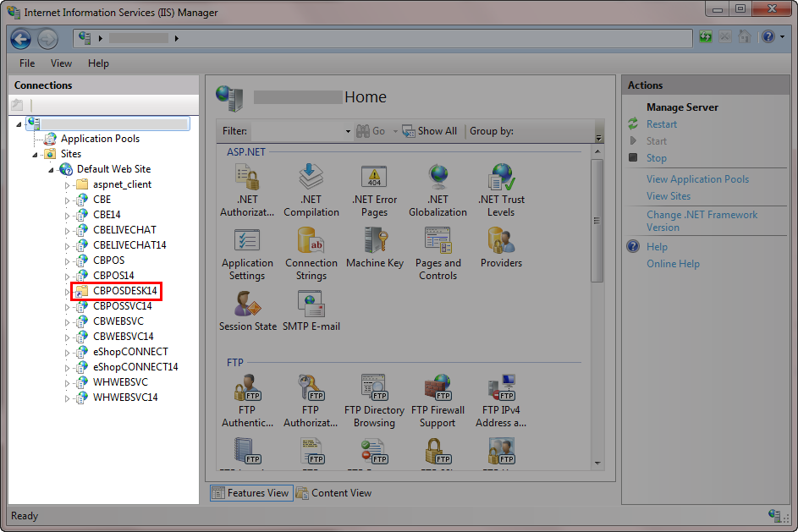Open the .NET Error Pages feature icon

click(x=374, y=178)
